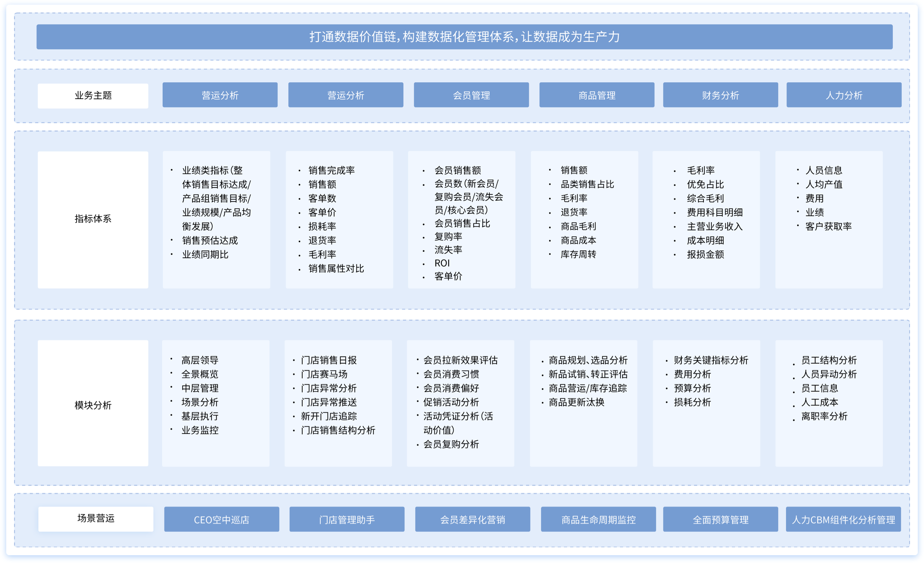Select the 商品管理 theme block
Viewport: 924px width, 563px height.
coord(596,95)
